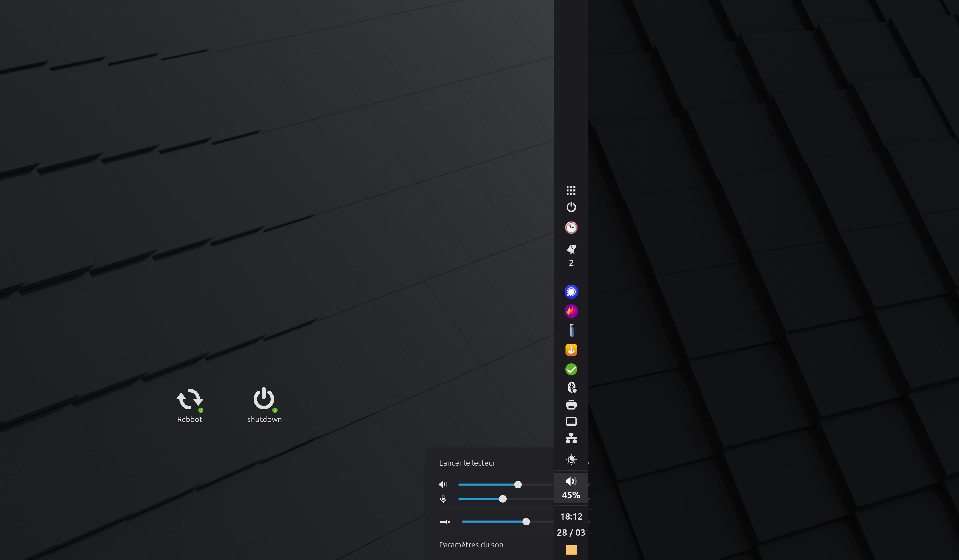
Task: Open the Rebbot desktop shortcut
Action: 189,405
